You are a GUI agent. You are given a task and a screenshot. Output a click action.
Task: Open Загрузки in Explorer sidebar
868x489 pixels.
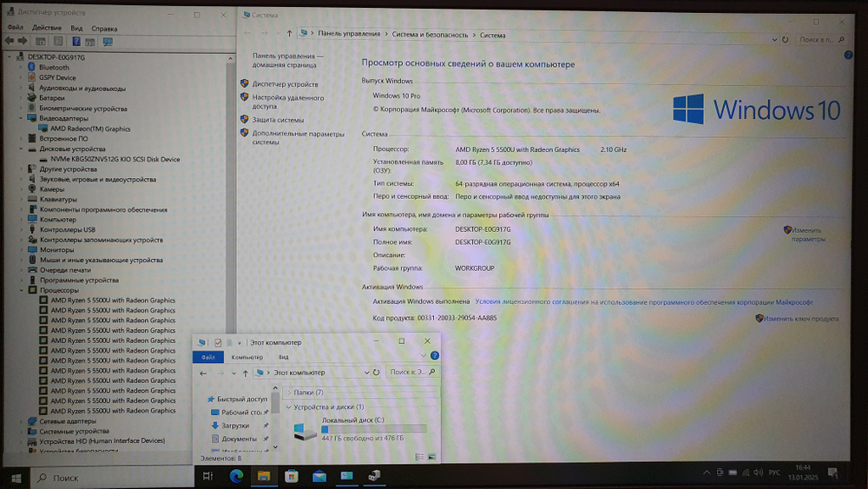[x=235, y=426]
